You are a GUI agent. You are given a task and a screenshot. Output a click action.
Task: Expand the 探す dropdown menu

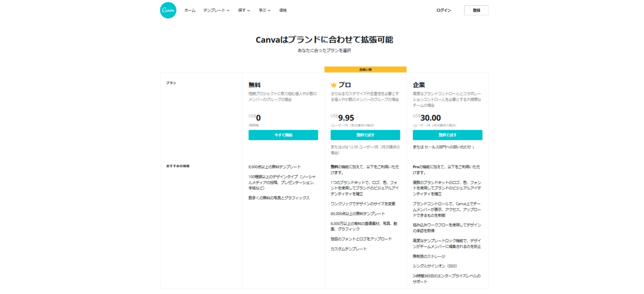coord(244,10)
